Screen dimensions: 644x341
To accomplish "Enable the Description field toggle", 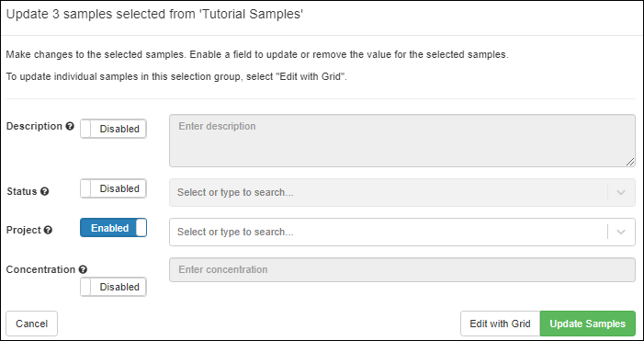I will click(113, 129).
